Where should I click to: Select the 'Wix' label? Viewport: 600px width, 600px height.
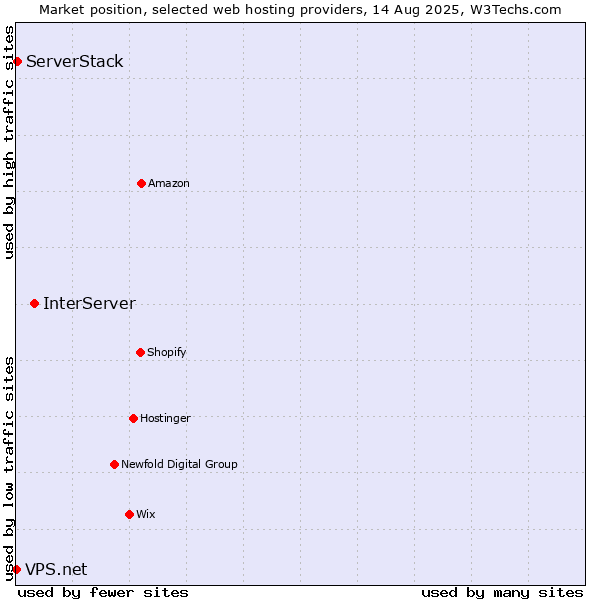[146, 514]
